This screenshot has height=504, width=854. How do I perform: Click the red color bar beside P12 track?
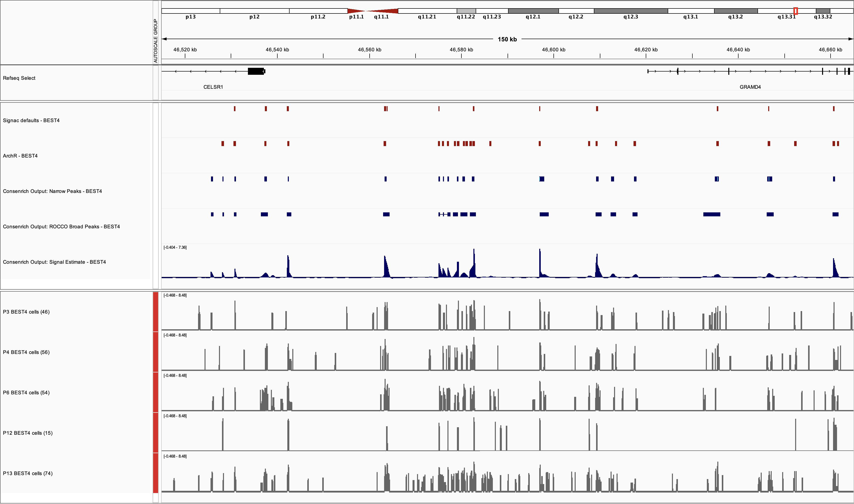pos(156,433)
